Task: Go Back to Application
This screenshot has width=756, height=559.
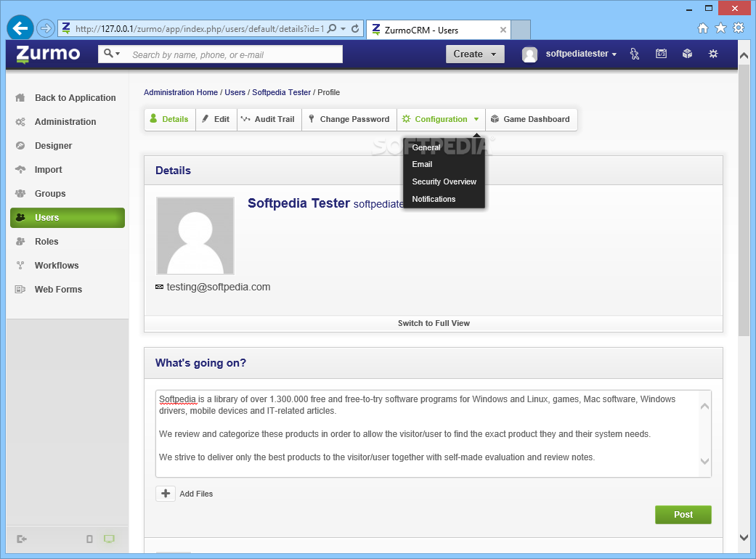Action: coord(76,98)
